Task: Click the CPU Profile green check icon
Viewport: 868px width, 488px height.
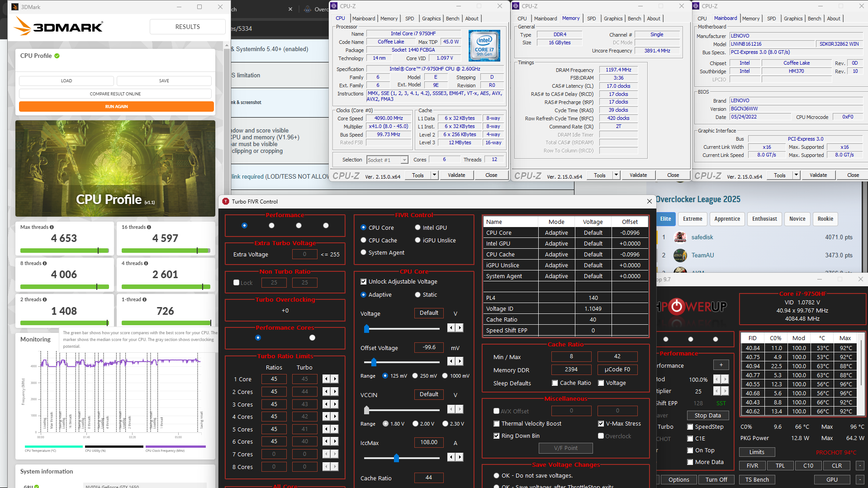Action: (x=57, y=56)
